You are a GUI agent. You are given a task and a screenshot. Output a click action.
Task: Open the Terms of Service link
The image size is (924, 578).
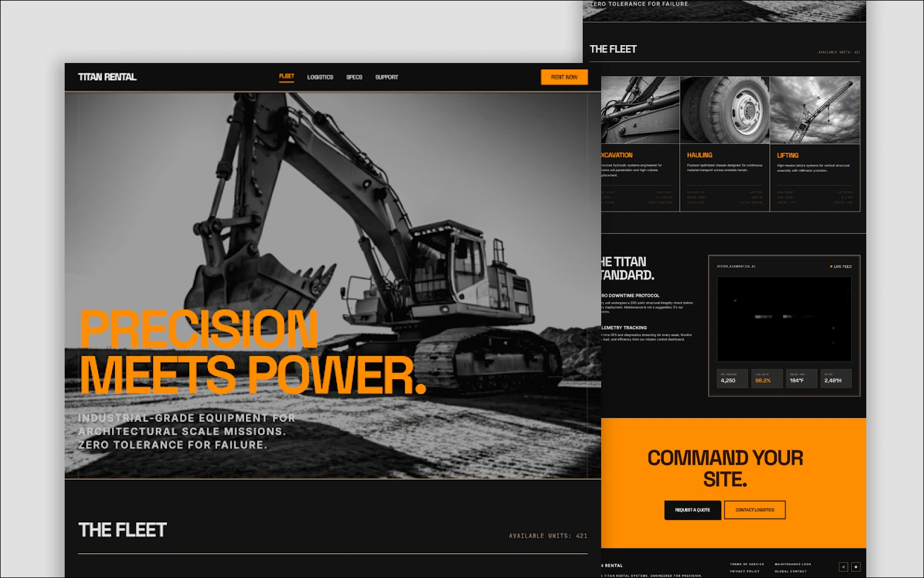point(747,563)
